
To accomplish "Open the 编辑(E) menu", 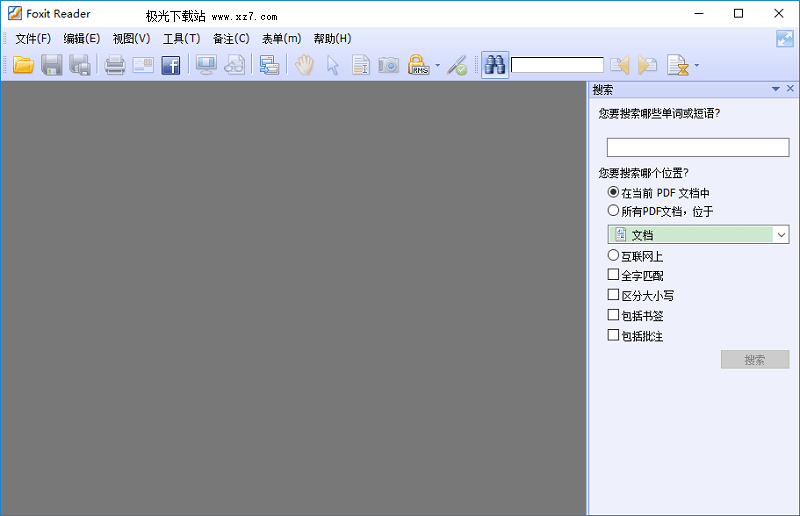I will pos(82,39).
